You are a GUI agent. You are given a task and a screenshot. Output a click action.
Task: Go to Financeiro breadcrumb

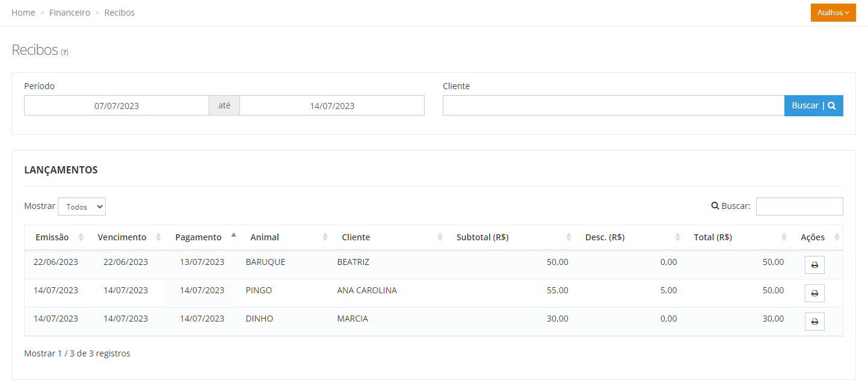(70, 13)
